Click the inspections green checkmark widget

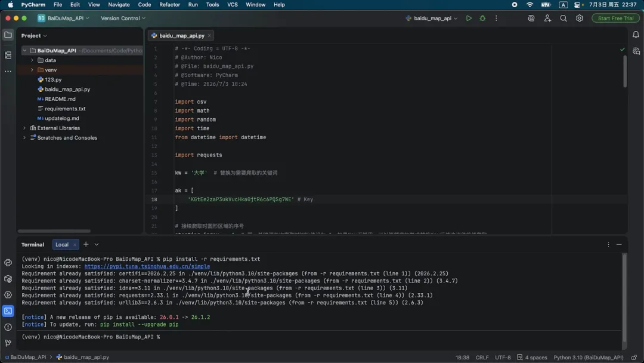[x=622, y=50]
